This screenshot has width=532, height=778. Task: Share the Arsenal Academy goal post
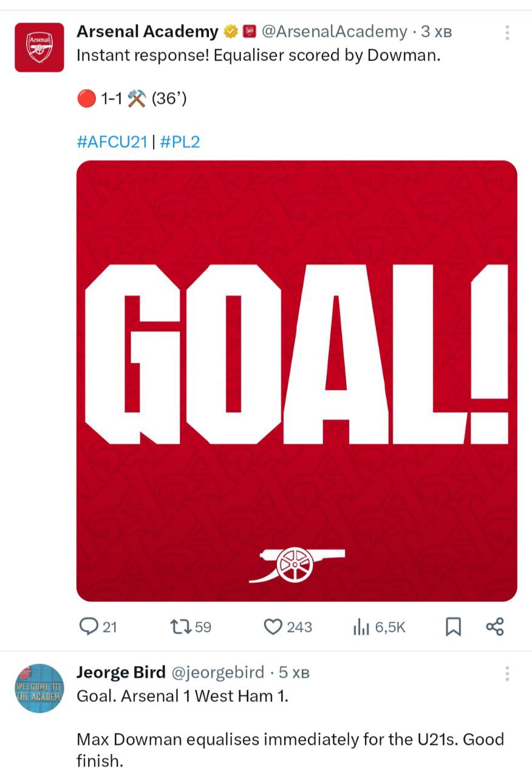click(495, 627)
